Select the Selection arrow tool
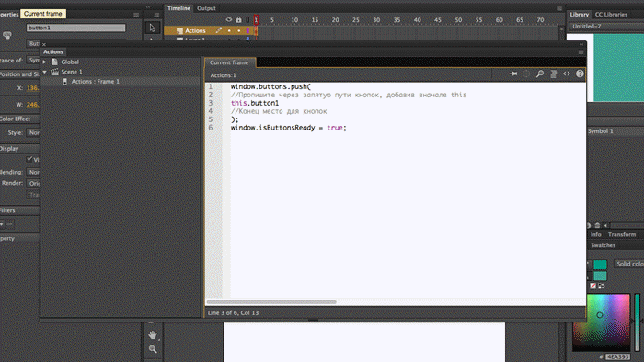Screen dimensions: 644x362 pos(153,28)
